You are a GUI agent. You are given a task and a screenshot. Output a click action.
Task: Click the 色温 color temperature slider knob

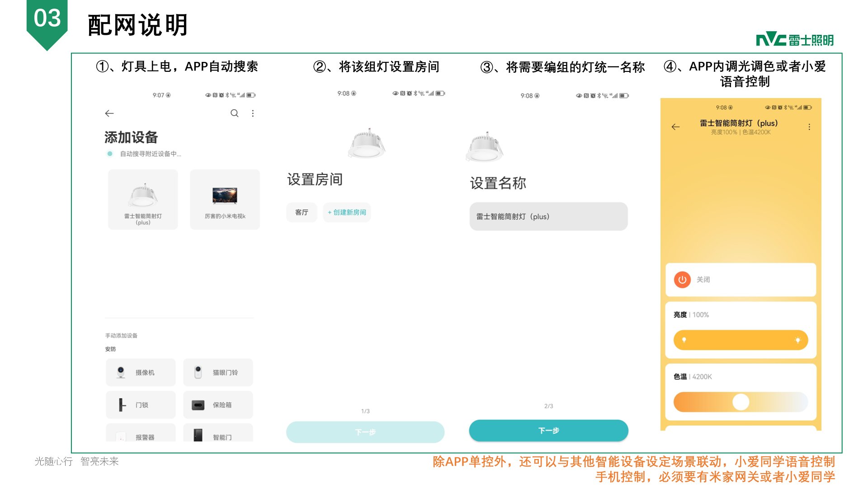coord(741,402)
